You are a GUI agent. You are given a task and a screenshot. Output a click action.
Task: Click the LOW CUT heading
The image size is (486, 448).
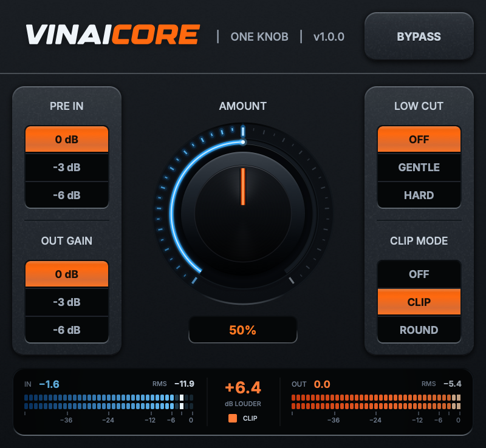419,106
